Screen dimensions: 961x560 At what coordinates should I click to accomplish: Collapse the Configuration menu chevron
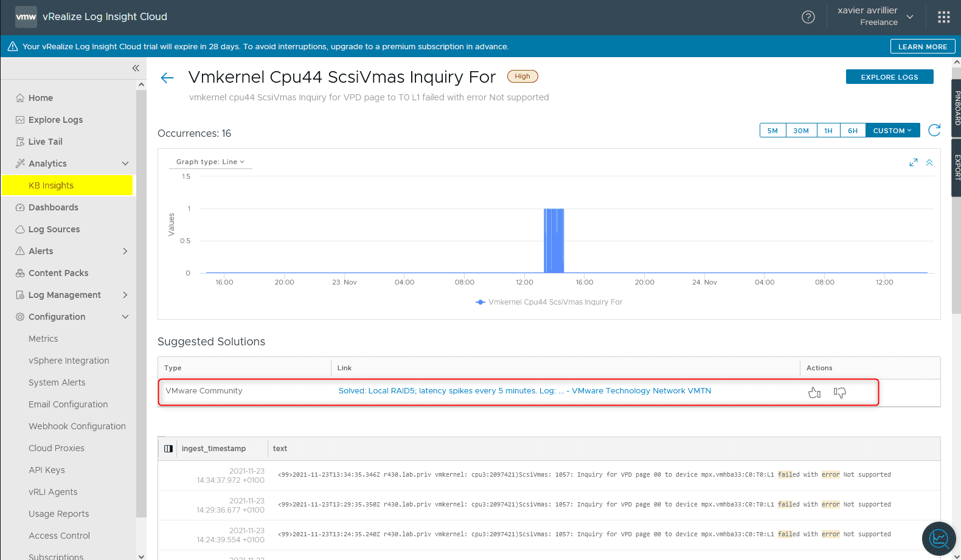(125, 317)
